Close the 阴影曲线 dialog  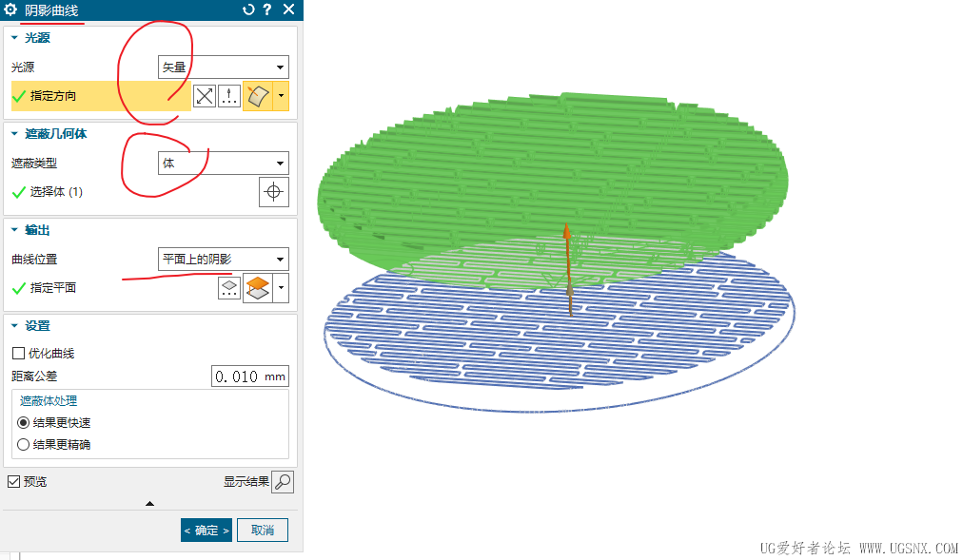[288, 10]
